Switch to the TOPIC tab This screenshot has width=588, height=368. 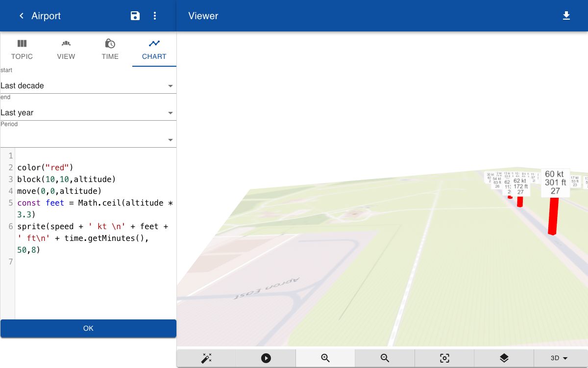click(x=22, y=50)
